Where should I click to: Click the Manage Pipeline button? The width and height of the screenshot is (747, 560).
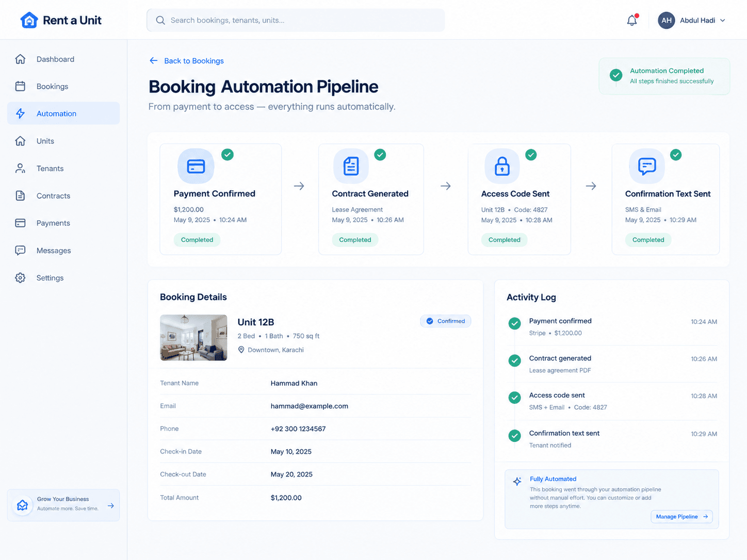(681, 517)
